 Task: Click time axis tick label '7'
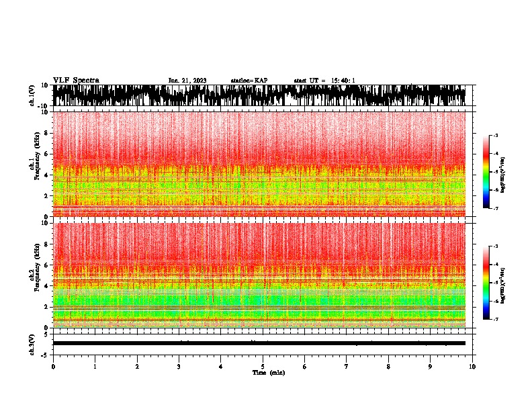(347, 367)
